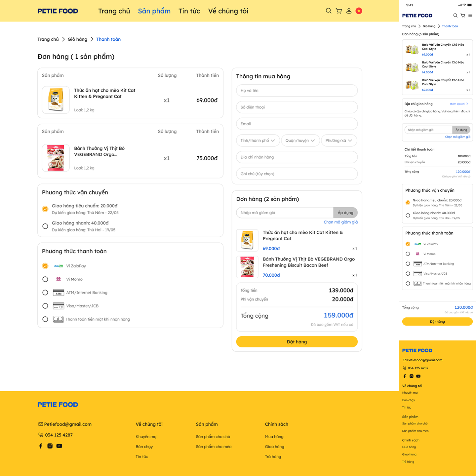The height and width of the screenshot is (476, 476).
Task: Open Tin tức in the desktop navigation
Action: [x=189, y=11]
